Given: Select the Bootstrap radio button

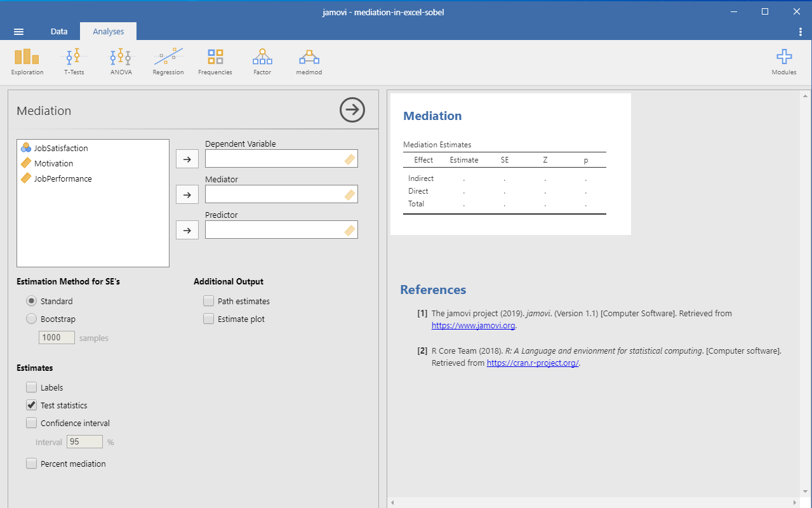Looking at the screenshot, I should coord(31,319).
